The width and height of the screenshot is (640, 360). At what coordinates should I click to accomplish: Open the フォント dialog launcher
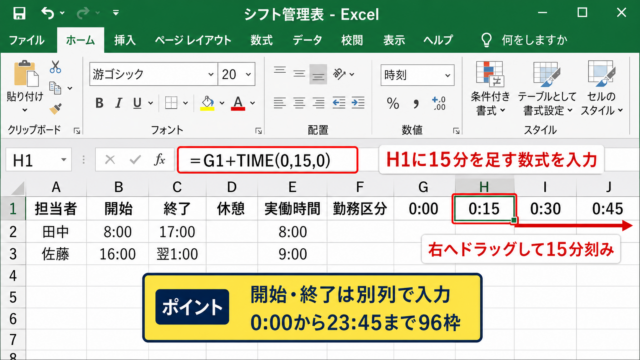(x=258, y=131)
